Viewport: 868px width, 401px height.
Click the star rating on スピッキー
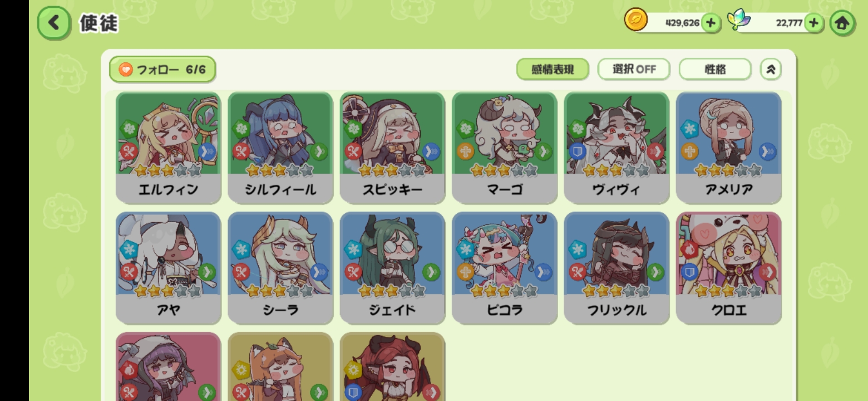click(x=392, y=170)
